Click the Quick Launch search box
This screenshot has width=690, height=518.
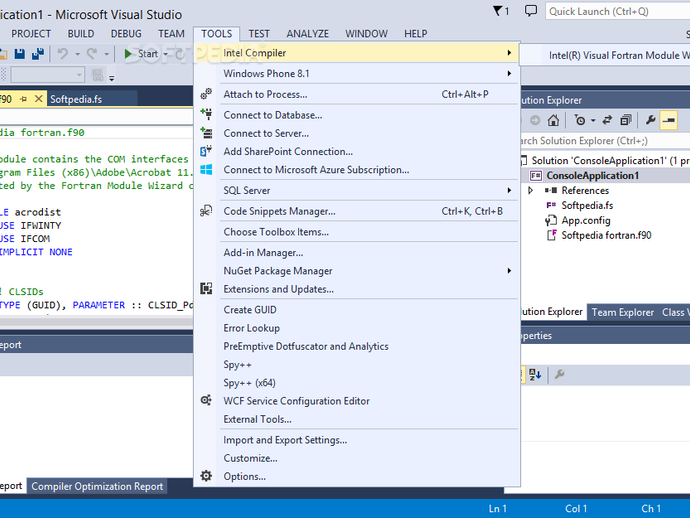point(617,11)
